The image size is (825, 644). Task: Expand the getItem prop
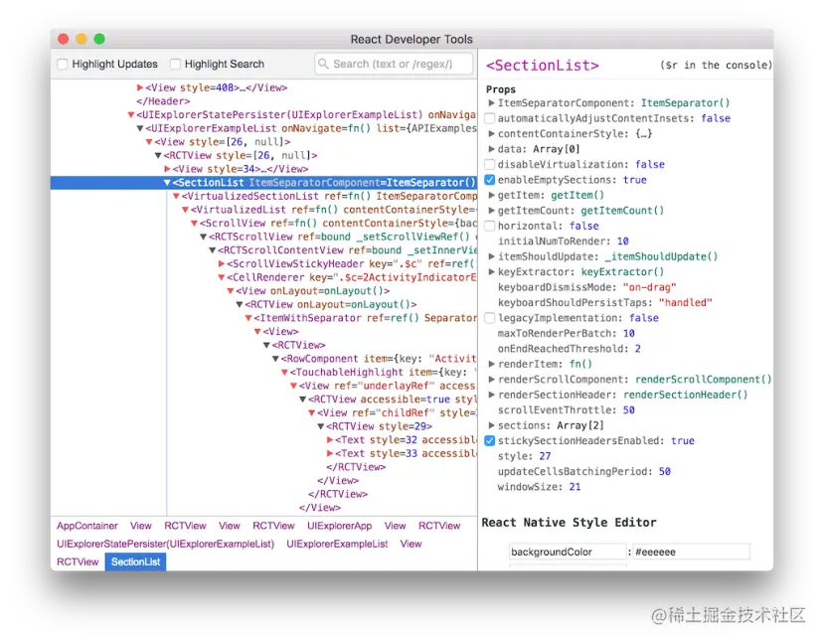[x=491, y=195]
